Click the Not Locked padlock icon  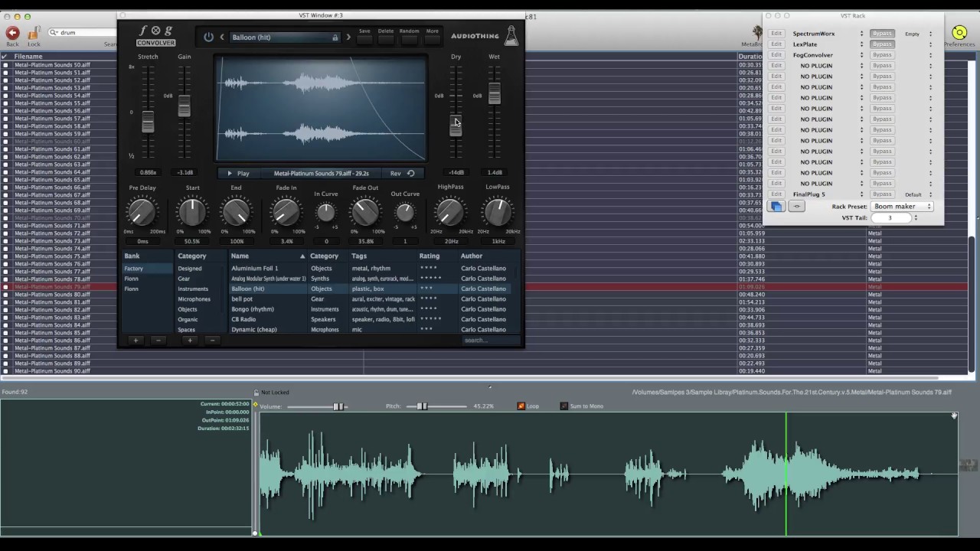(x=256, y=393)
